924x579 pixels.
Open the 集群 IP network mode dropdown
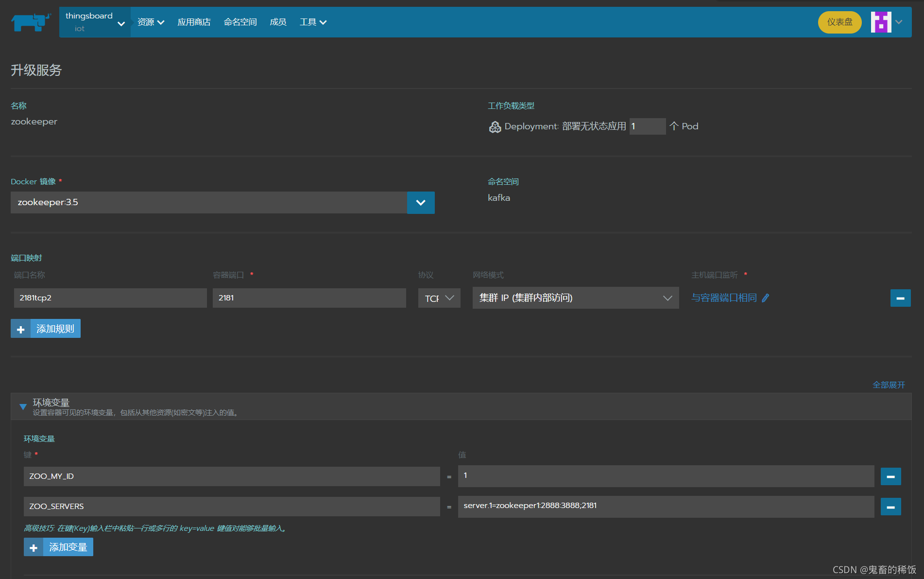[576, 298]
